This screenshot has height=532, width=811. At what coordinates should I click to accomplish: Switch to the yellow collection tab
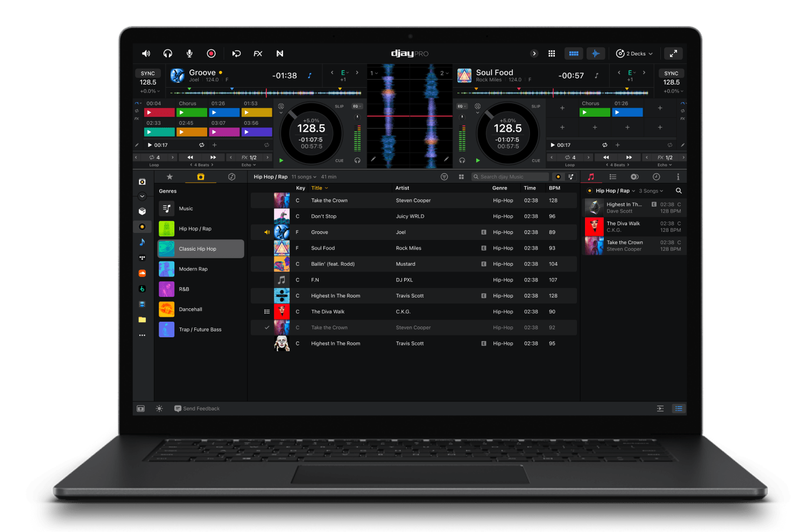(x=201, y=177)
